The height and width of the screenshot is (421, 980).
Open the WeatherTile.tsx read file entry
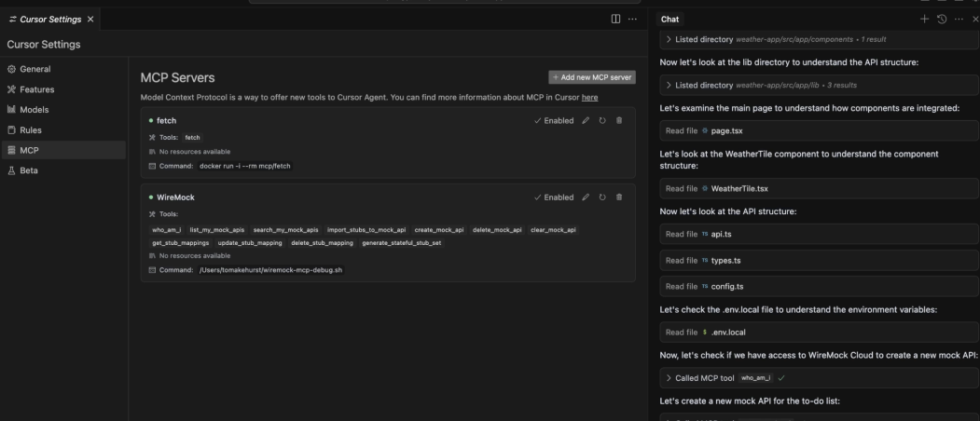(819, 189)
